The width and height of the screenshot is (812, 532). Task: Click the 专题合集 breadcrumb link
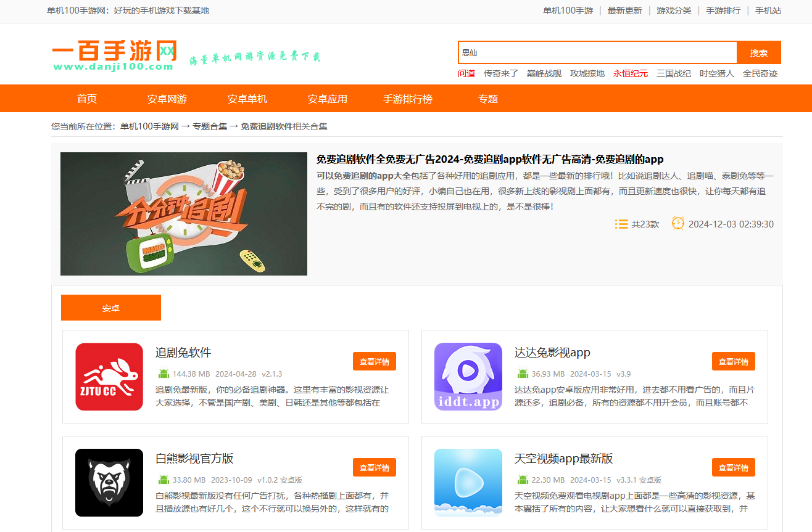pyautogui.click(x=210, y=126)
